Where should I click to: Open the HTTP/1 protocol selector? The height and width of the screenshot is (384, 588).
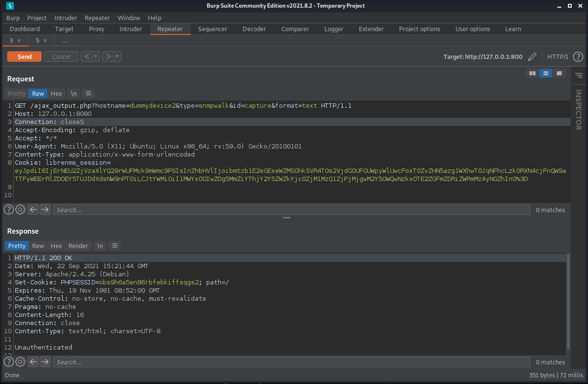coord(558,57)
